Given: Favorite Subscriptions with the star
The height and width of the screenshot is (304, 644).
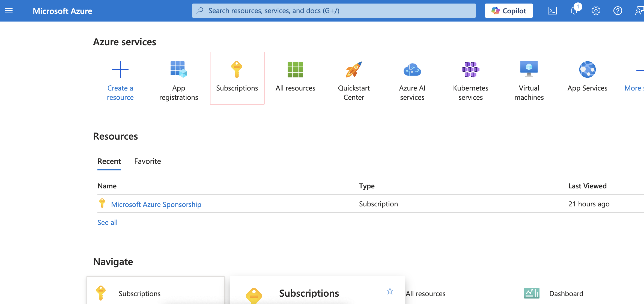Looking at the screenshot, I should click(x=390, y=291).
